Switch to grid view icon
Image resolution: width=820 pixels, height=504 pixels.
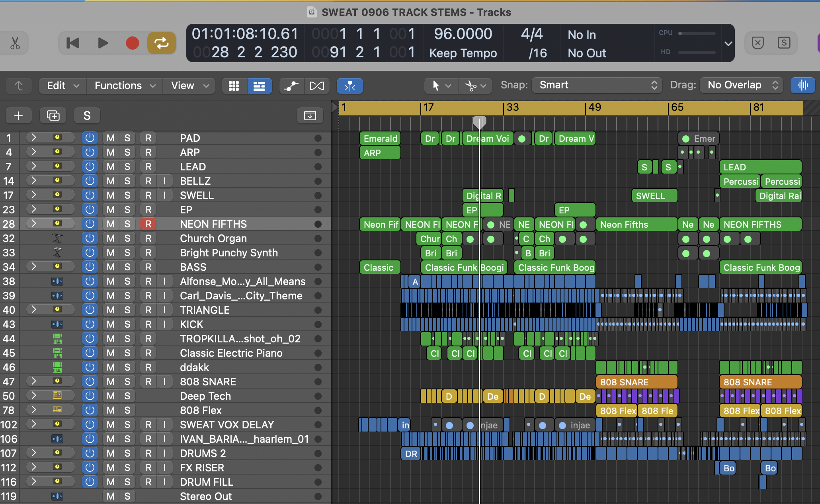(x=234, y=86)
